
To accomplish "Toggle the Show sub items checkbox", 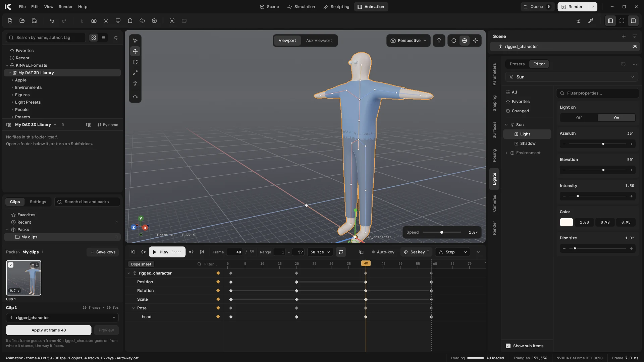I will [x=508, y=346].
